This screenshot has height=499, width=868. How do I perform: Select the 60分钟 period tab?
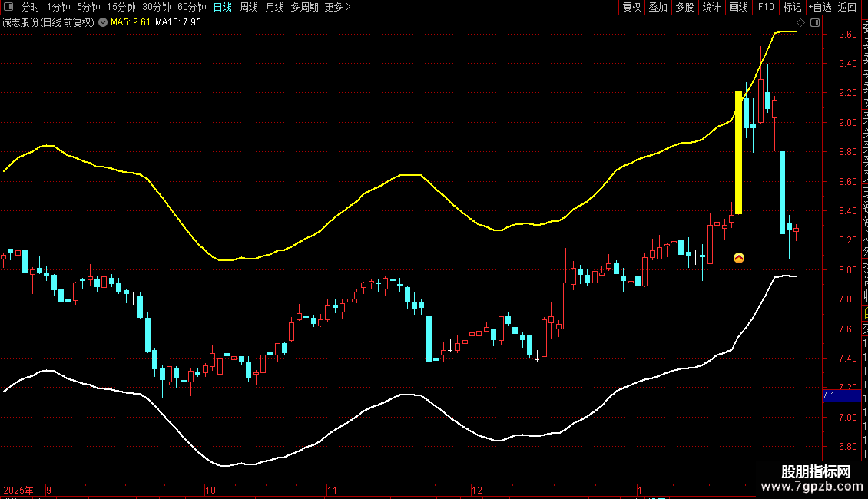point(191,7)
